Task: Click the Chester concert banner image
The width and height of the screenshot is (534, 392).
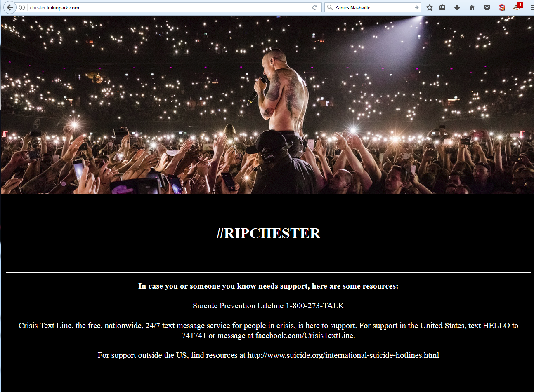Action: pos(267,105)
